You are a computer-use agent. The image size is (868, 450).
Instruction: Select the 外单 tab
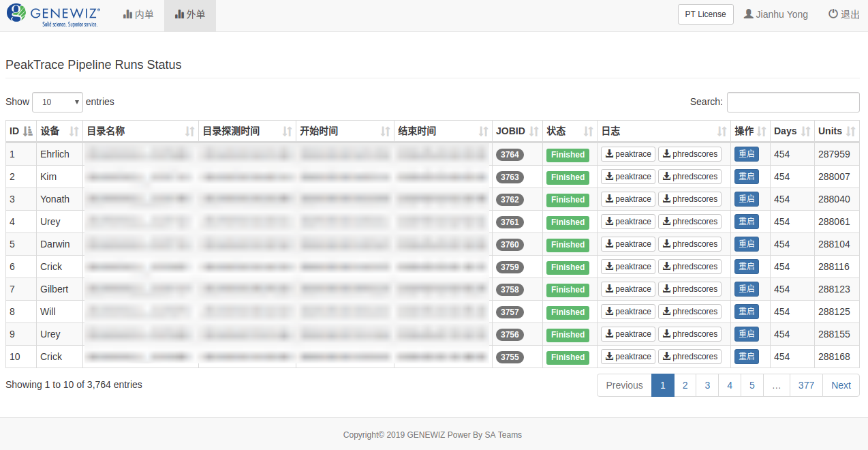click(x=190, y=14)
